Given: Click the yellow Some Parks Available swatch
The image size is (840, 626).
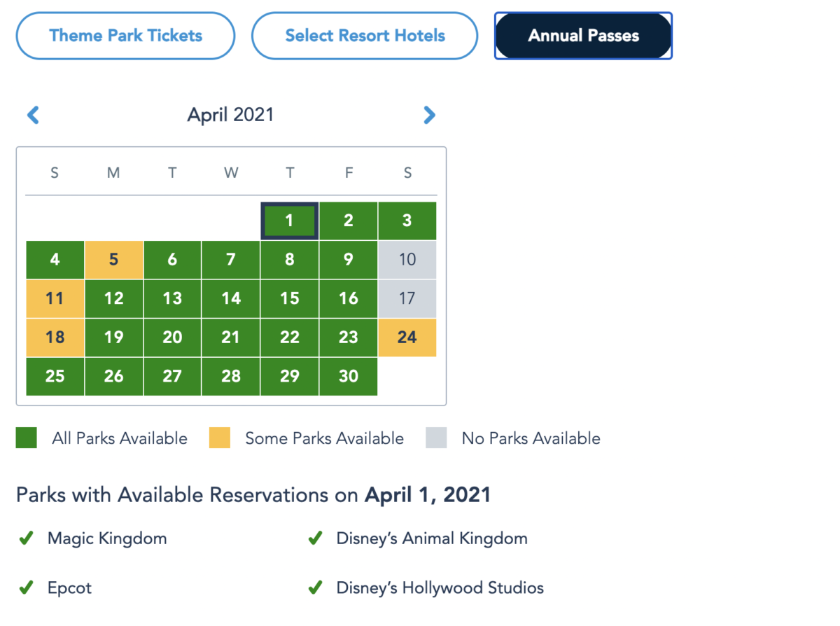Looking at the screenshot, I should (220, 438).
